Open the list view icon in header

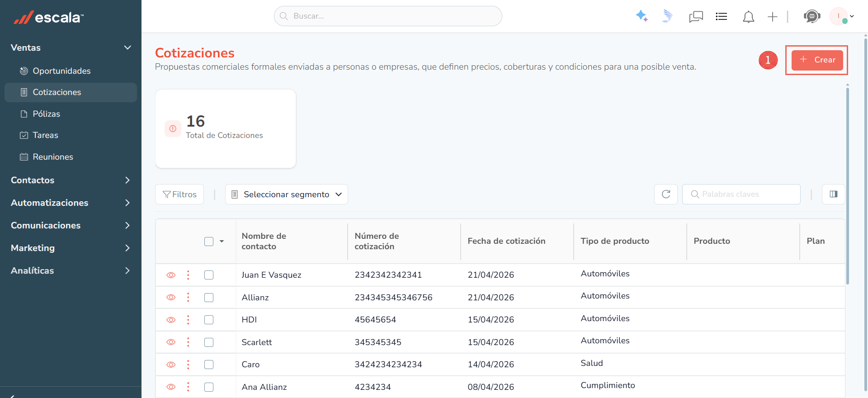(x=722, y=17)
